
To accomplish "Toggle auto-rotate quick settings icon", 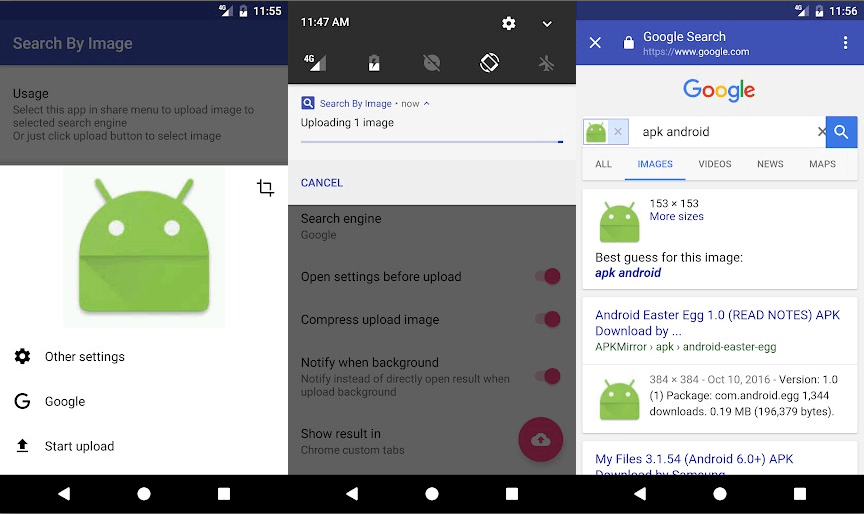I will point(489,62).
